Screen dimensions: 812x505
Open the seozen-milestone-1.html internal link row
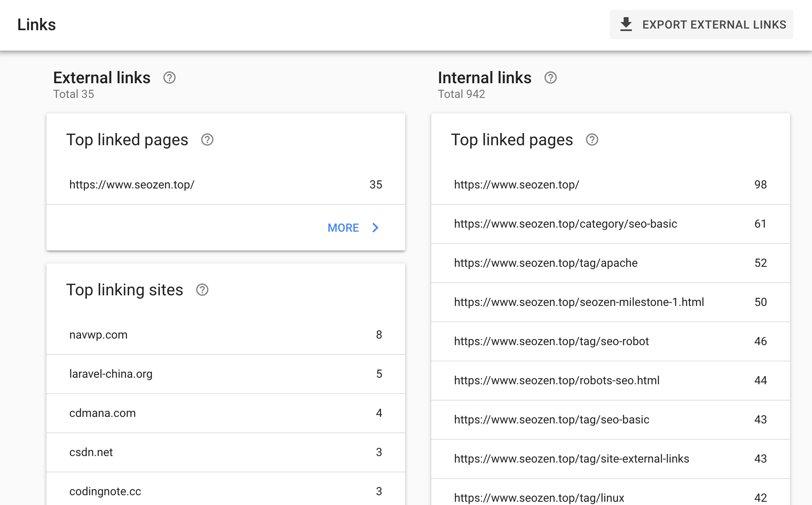click(x=611, y=302)
